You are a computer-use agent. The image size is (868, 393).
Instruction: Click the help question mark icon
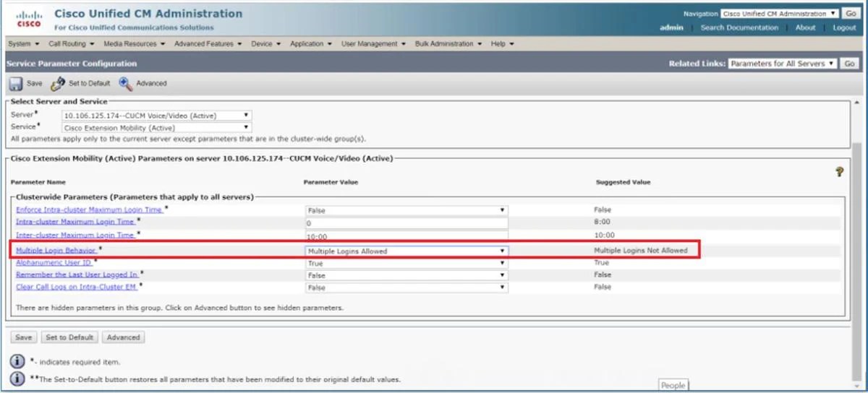pyautogui.click(x=839, y=172)
